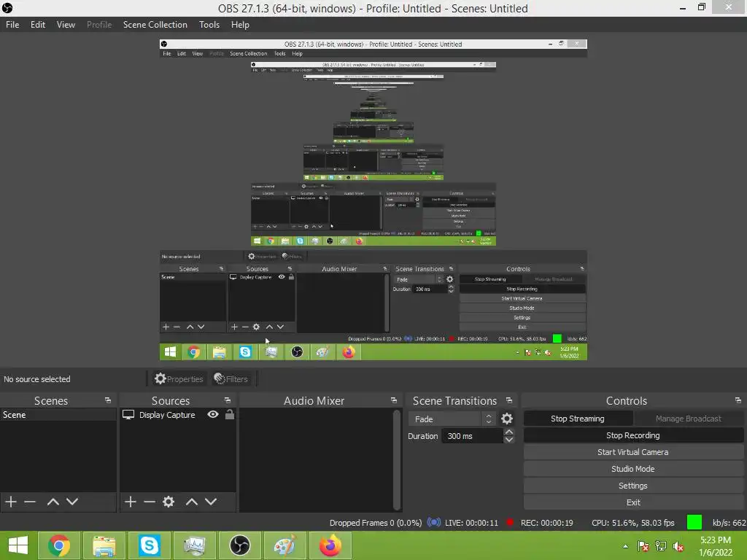Open Paint from the taskbar
This screenshot has height=560, width=747.
coord(285,545)
